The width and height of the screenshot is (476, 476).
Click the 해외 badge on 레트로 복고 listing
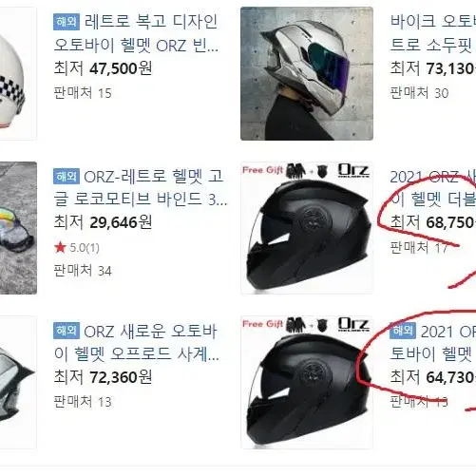coord(67,22)
